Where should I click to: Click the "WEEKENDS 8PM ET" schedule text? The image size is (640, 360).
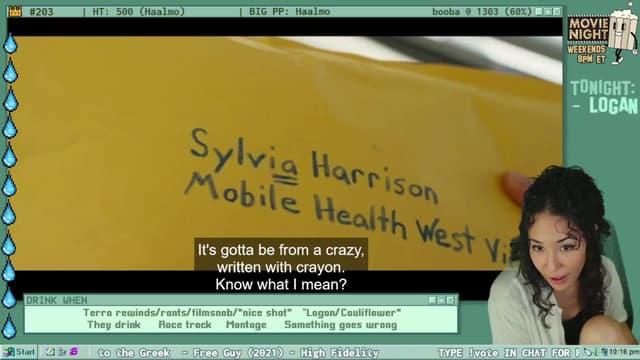tap(587, 54)
